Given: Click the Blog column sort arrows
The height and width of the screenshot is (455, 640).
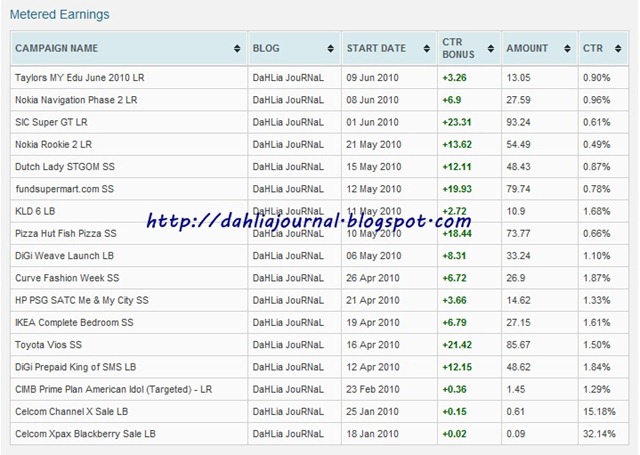Looking at the screenshot, I should point(330,49).
